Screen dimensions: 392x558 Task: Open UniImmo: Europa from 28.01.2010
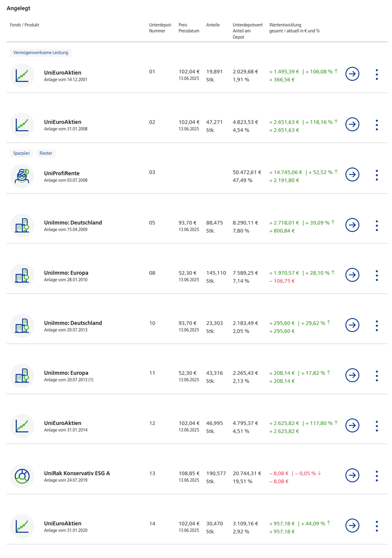tap(66, 272)
